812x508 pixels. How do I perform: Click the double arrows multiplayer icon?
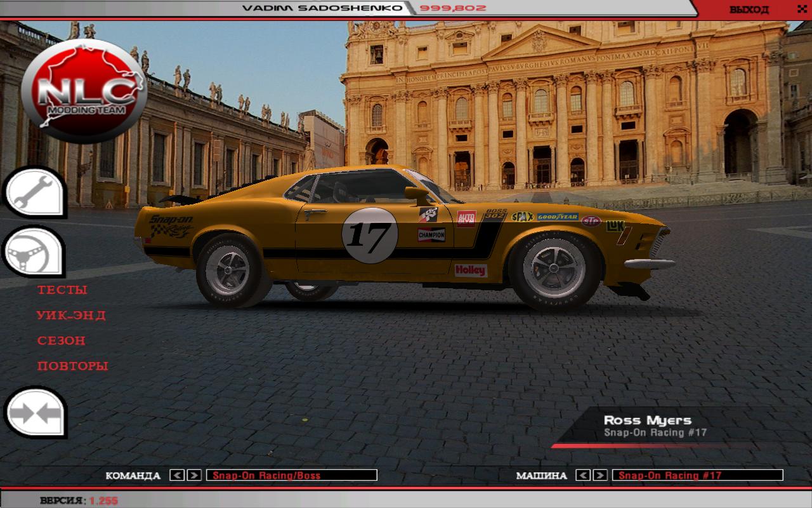pos(35,413)
